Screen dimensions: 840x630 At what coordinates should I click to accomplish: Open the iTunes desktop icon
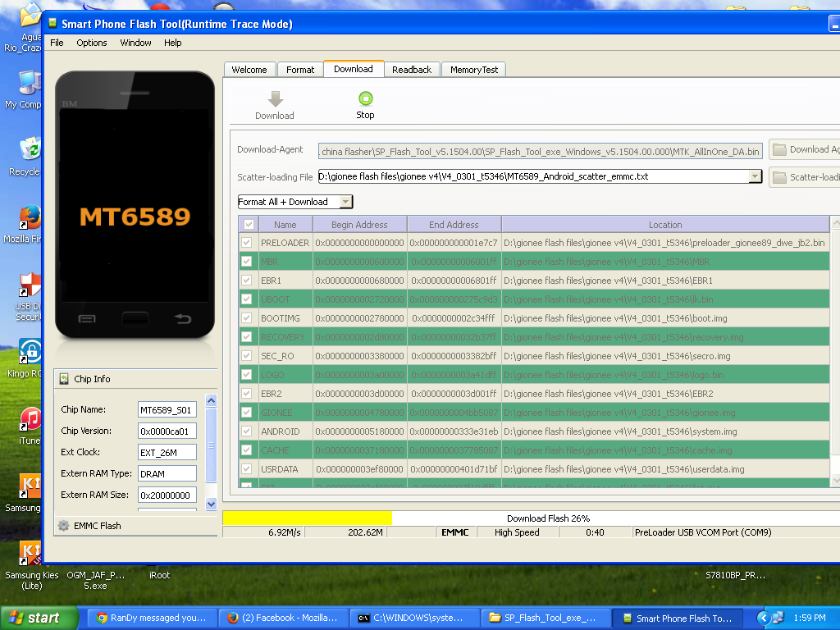pyautogui.click(x=30, y=420)
